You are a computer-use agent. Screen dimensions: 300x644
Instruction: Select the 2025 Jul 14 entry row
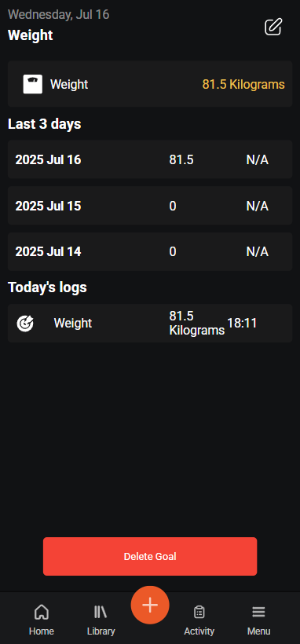150,252
